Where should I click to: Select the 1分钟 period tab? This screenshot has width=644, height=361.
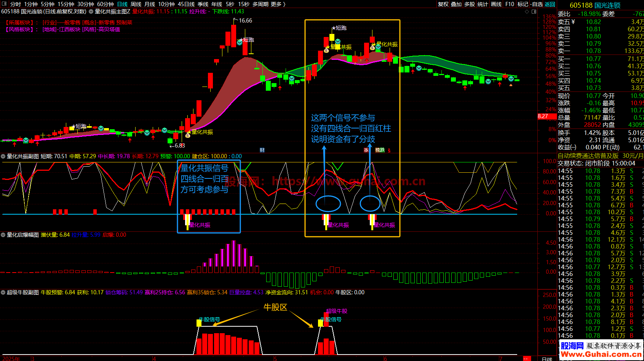[31, 4]
